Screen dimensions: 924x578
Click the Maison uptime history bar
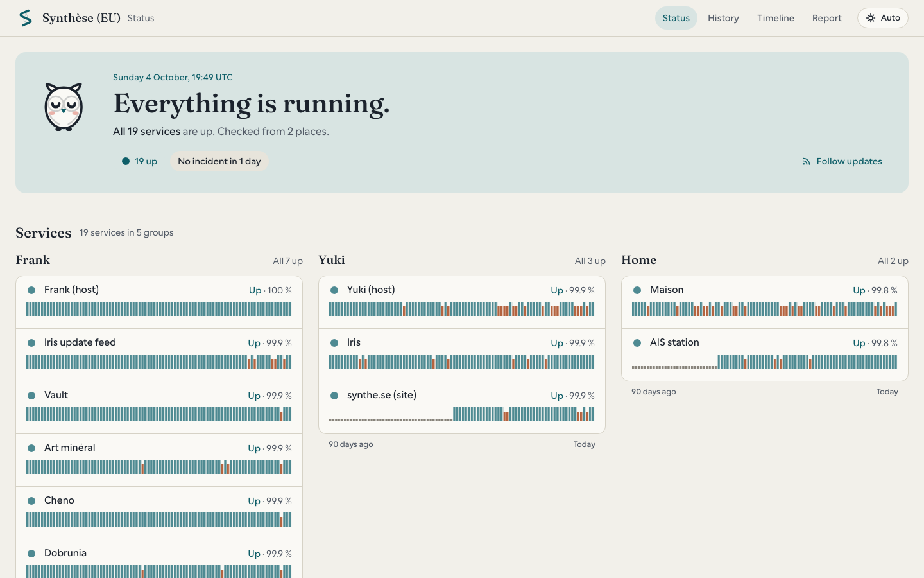click(764, 309)
